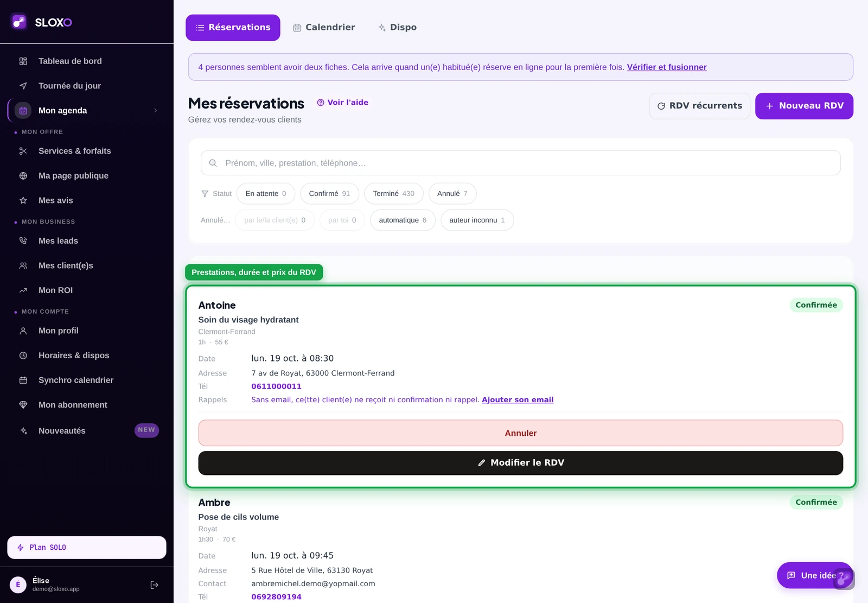
Task: Click the Une idée ? feedback button
Action: click(x=815, y=575)
